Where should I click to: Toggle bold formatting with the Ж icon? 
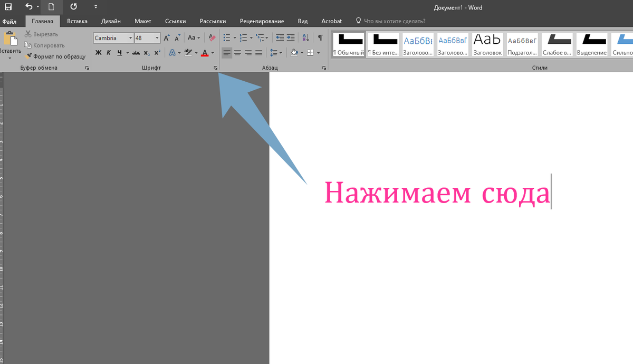[x=98, y=52]
